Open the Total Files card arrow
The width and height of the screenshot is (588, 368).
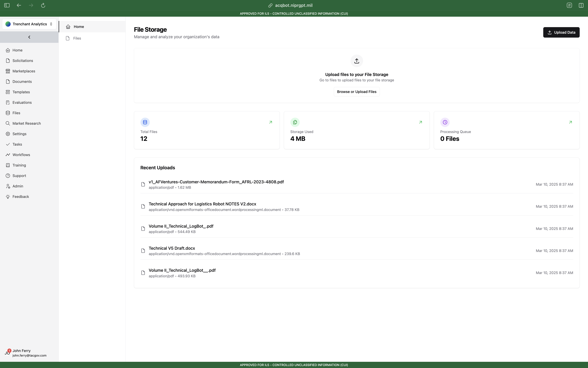coord(270,122)
